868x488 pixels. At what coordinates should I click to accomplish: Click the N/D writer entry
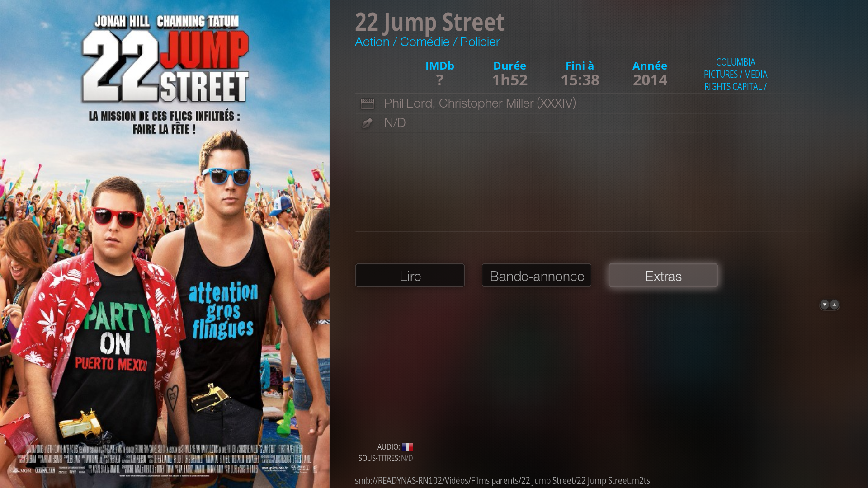pos(395,123)
